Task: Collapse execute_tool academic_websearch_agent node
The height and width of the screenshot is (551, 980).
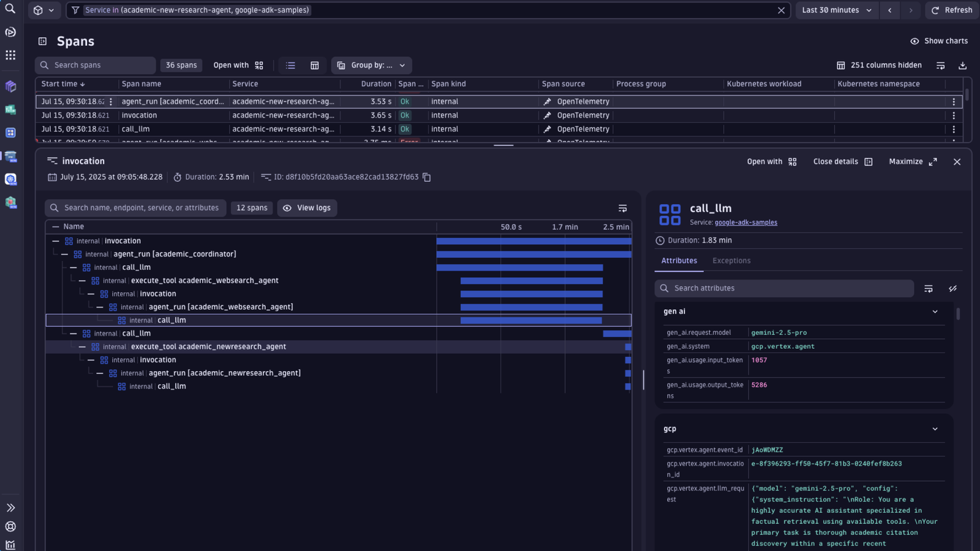Action: click(82, 280)
